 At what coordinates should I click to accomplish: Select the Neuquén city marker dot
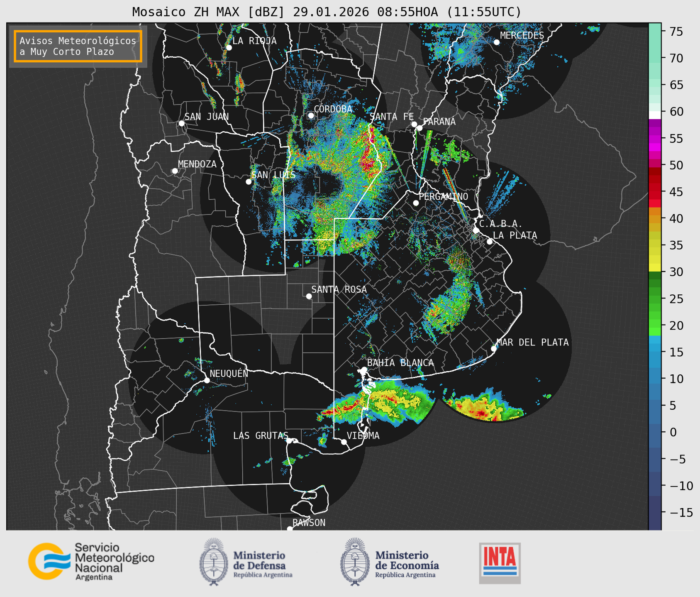click(x=207, y=380)
